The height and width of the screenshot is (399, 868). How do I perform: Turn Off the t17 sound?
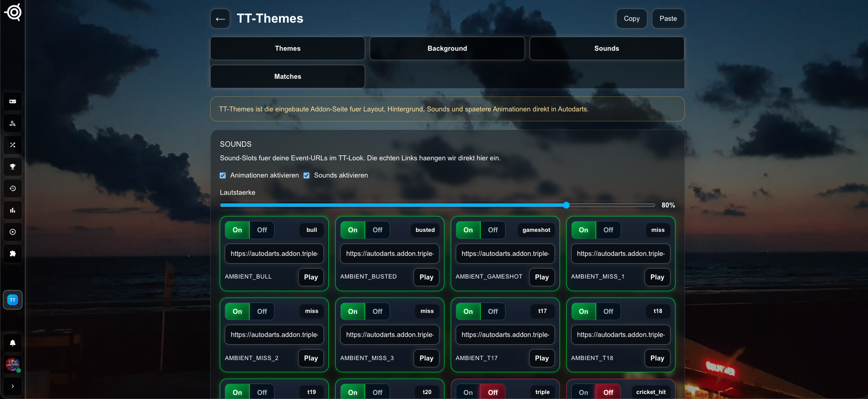[x=493, y=312]
